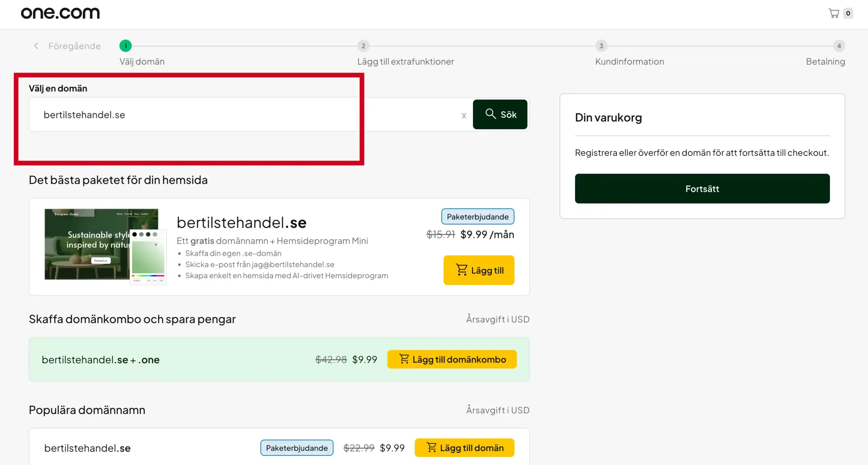Click bertilstehandel.se + .one combo text

101,360
